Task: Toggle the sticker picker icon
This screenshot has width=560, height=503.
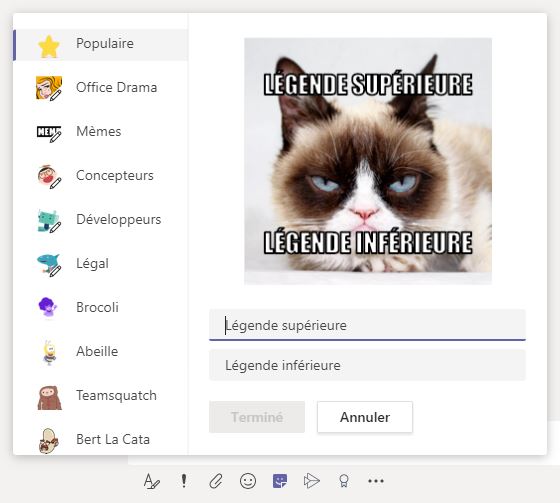Action: [280, 481]
